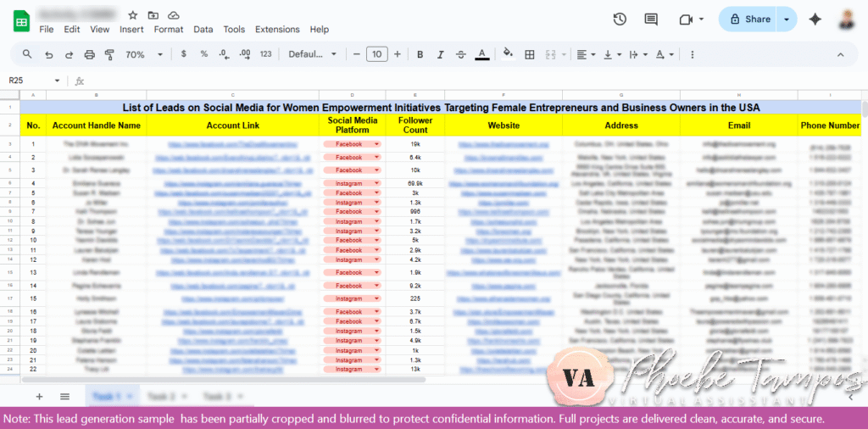Open version history clock icon
868x429 pixels.
tap(620, 19)
